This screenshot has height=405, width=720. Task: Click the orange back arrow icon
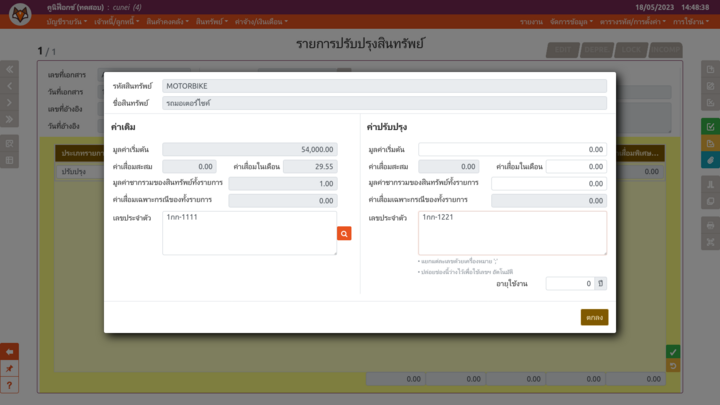[9, 352]
